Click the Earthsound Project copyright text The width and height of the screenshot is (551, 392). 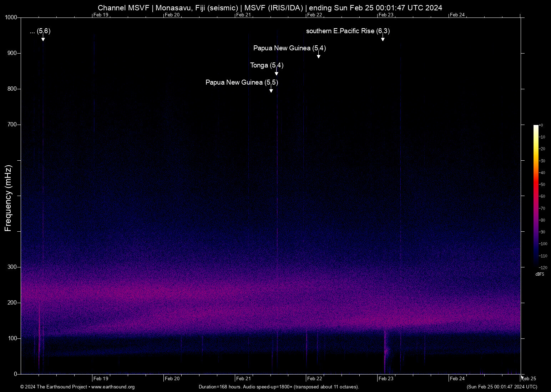[x=77, y=387]
